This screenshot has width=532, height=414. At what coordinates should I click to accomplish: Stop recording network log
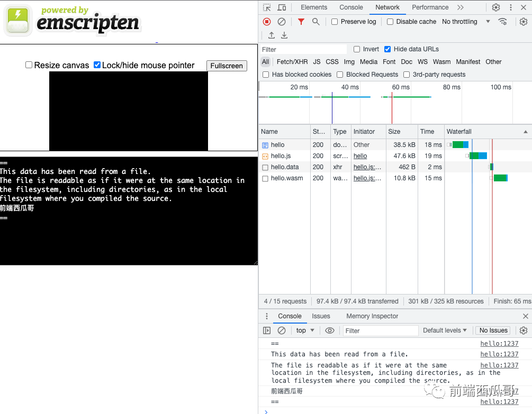[267, 22]
